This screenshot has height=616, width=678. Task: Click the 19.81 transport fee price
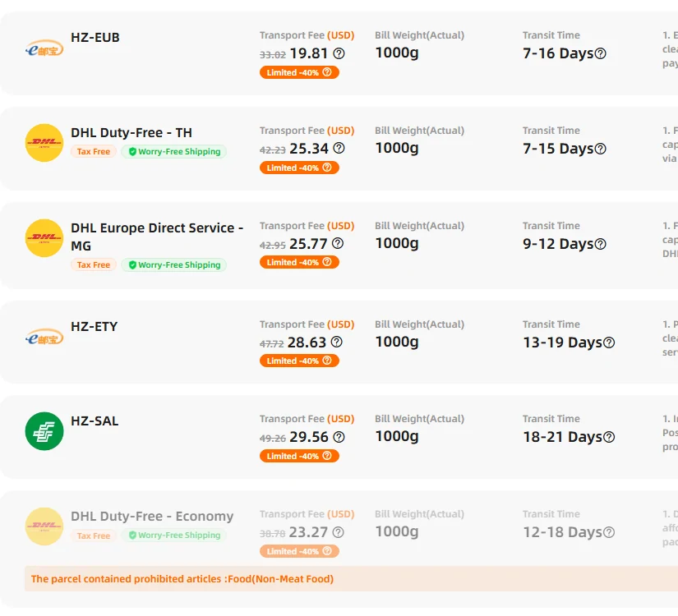309,53
